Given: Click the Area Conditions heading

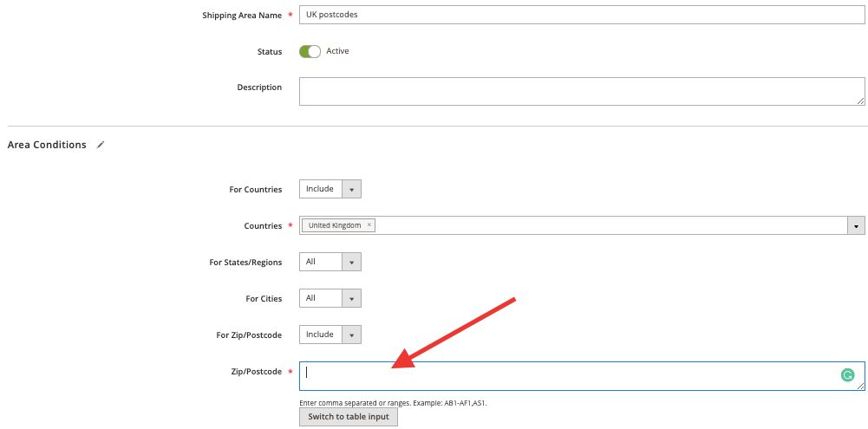Looking at the screenshot, I should pyautogui.click(x=47, y=145).
